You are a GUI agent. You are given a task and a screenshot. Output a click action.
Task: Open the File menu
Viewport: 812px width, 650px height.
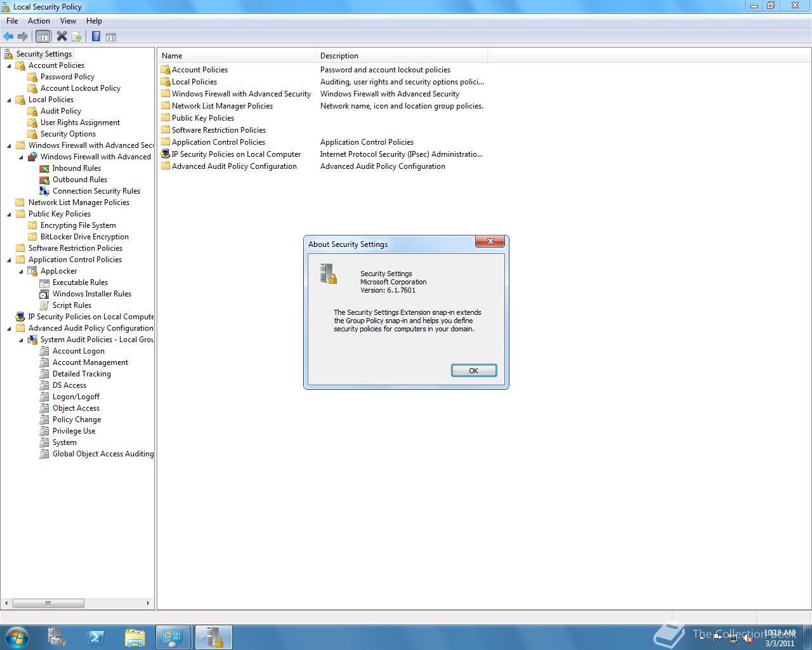tap(12, 21)
